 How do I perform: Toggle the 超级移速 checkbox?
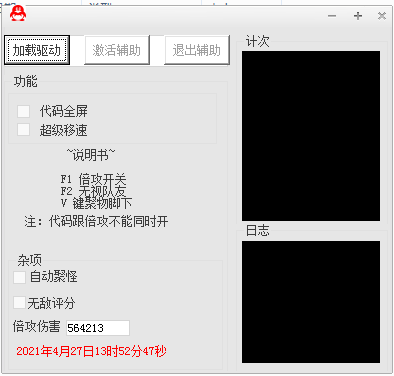[23, 130]
